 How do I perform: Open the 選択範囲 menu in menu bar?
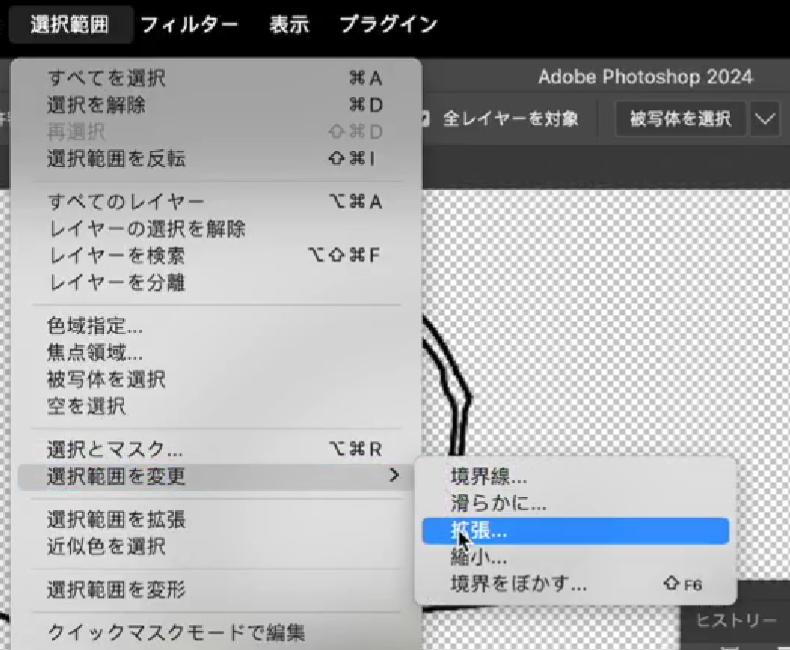pyautogui.click(x=70, y=24)
